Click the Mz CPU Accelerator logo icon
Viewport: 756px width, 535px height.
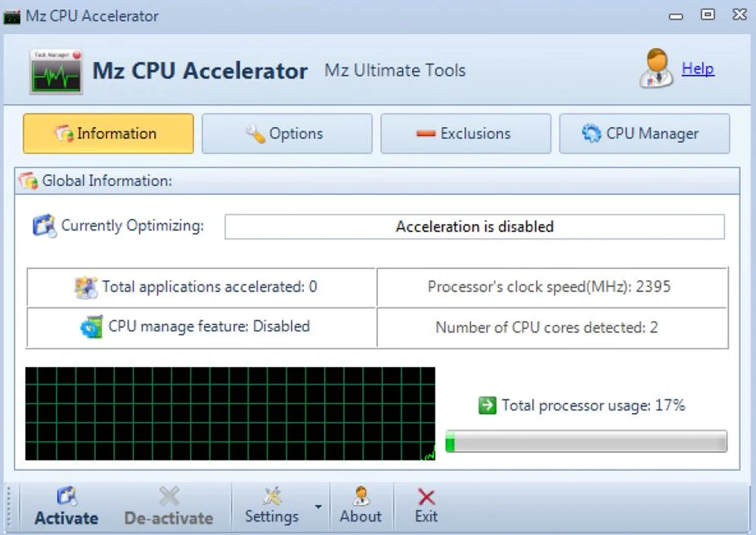pyautogui.click(x=56, y=72)
